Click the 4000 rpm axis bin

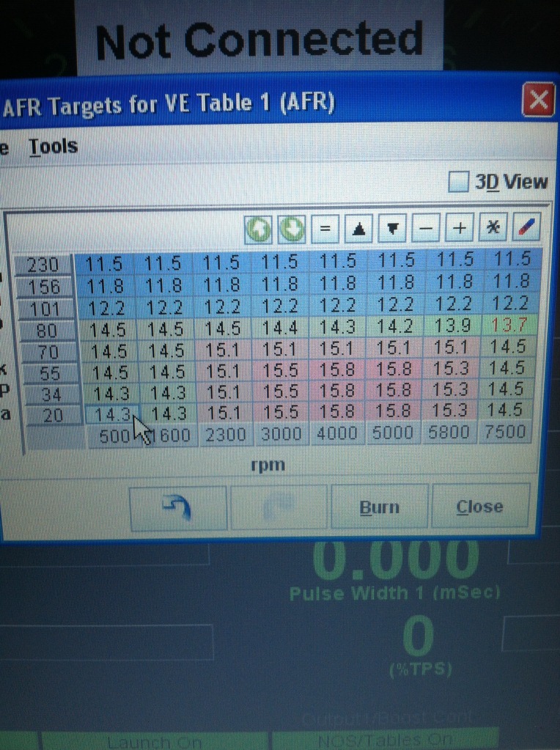(338, 433)
